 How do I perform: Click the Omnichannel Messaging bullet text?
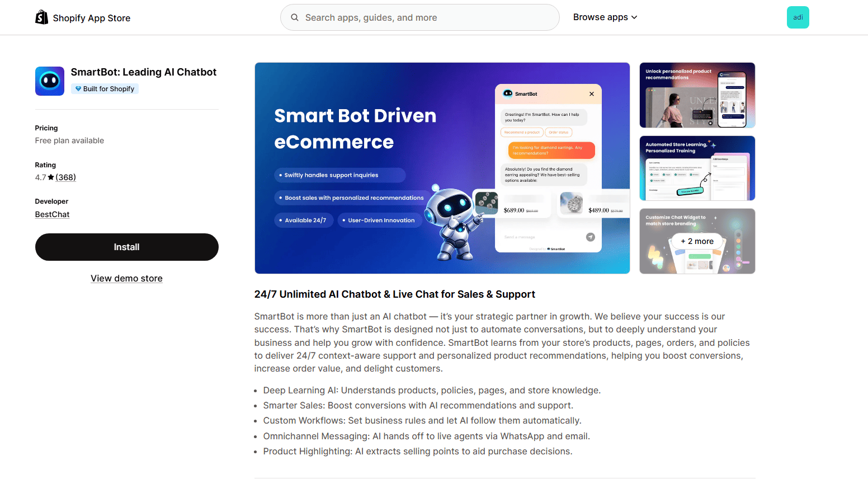pos(426,436)
